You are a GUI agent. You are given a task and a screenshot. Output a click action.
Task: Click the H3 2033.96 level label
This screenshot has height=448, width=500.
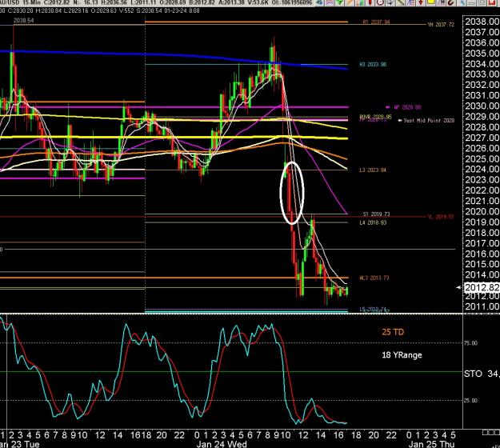(x=373, y=65)
